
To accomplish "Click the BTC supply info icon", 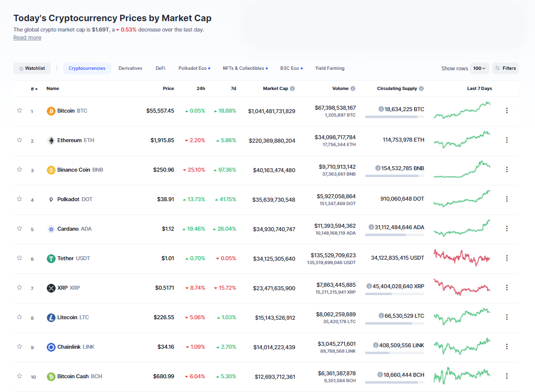I will coord(381,109).
